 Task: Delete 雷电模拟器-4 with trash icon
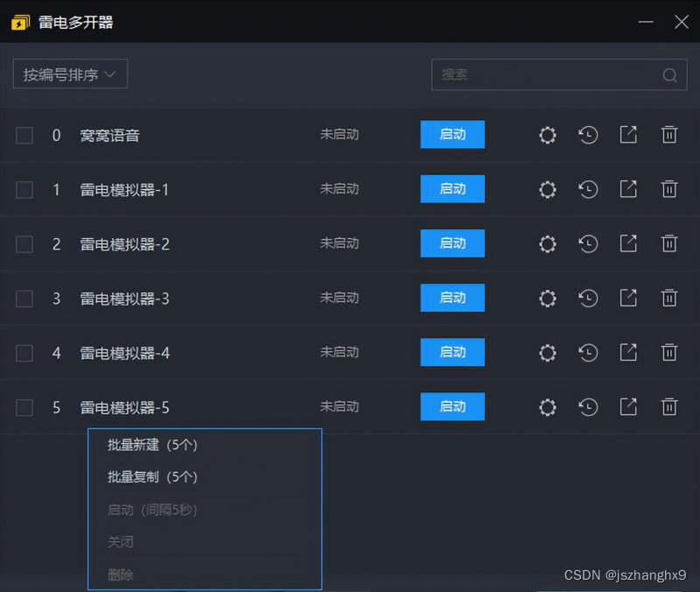[x=669, y=353]
